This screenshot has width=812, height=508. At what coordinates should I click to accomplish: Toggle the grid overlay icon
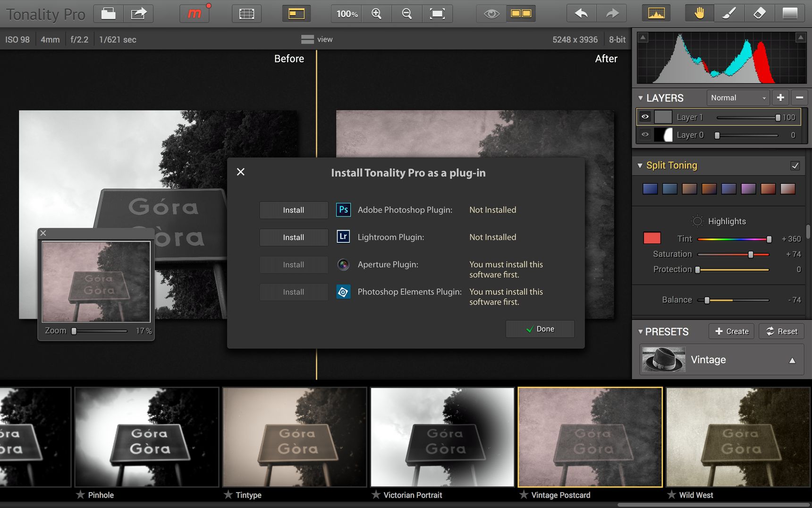[x=246, y=14]
